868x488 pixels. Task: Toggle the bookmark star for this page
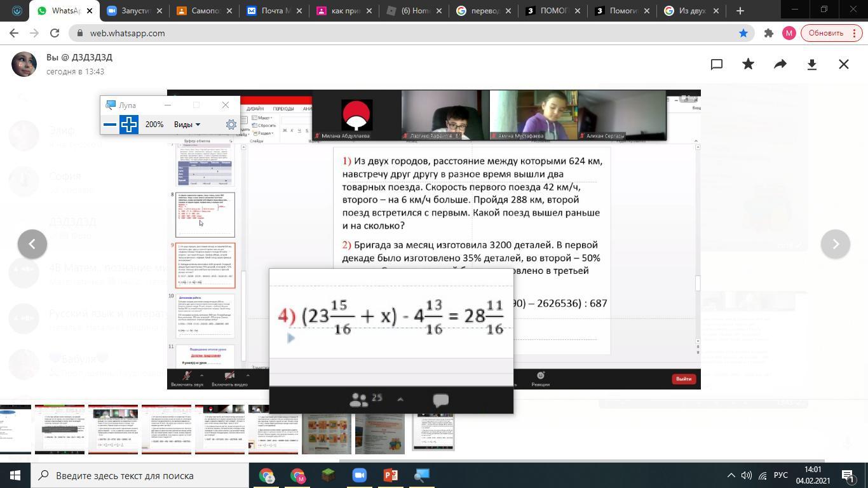743,33
